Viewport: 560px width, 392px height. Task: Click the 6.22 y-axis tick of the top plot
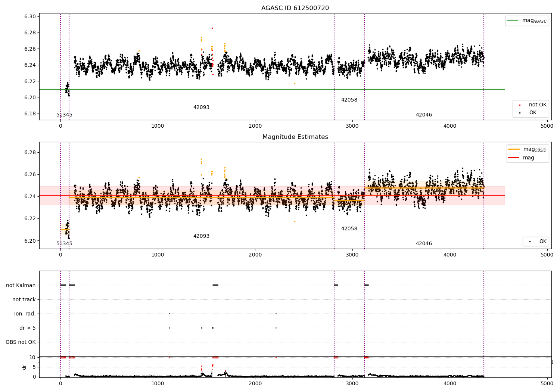tap(30, 81)
